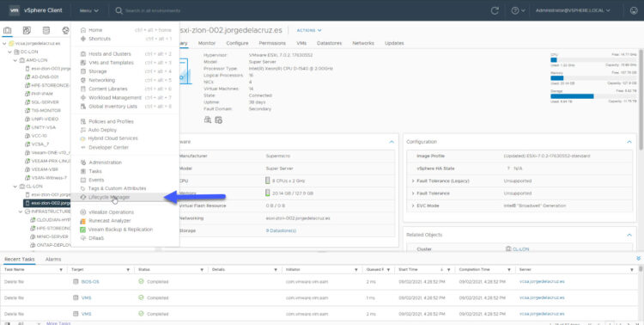Open DRaaS menu entry
This screenshot has width=644, height=325.
[x=96, y=238]
